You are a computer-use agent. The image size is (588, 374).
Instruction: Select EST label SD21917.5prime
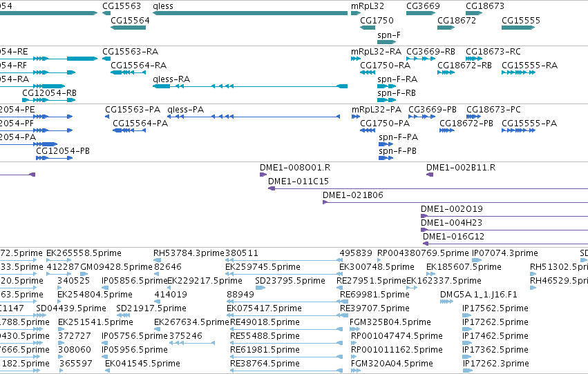[x=151, y=308]
